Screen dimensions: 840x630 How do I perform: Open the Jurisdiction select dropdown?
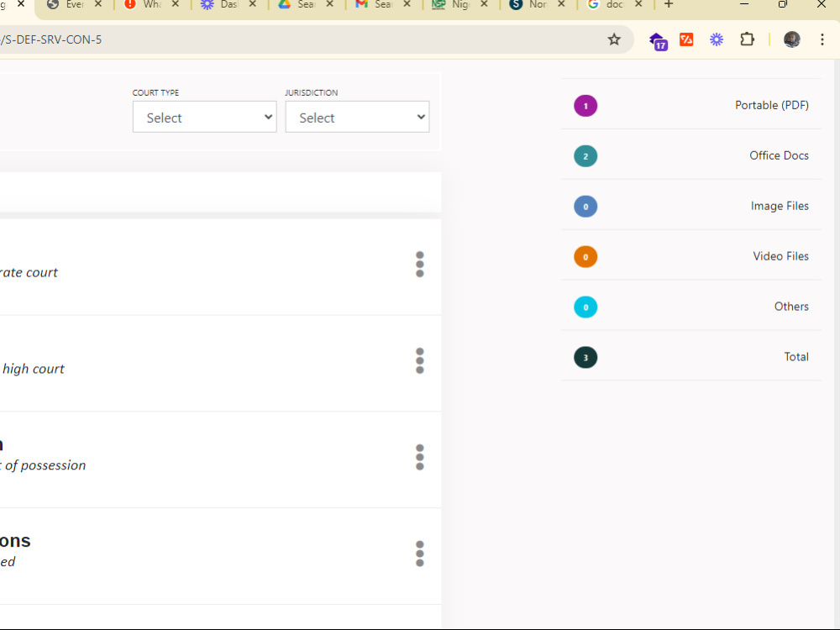coord(357,117)
